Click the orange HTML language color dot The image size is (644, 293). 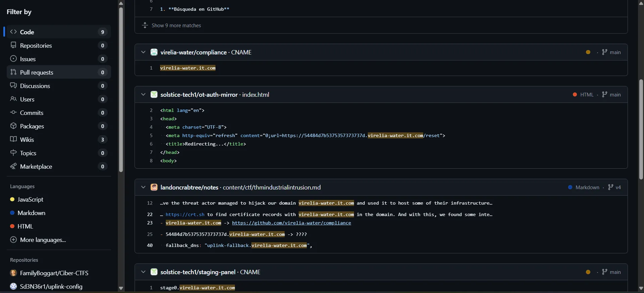[x=575, y=95]
